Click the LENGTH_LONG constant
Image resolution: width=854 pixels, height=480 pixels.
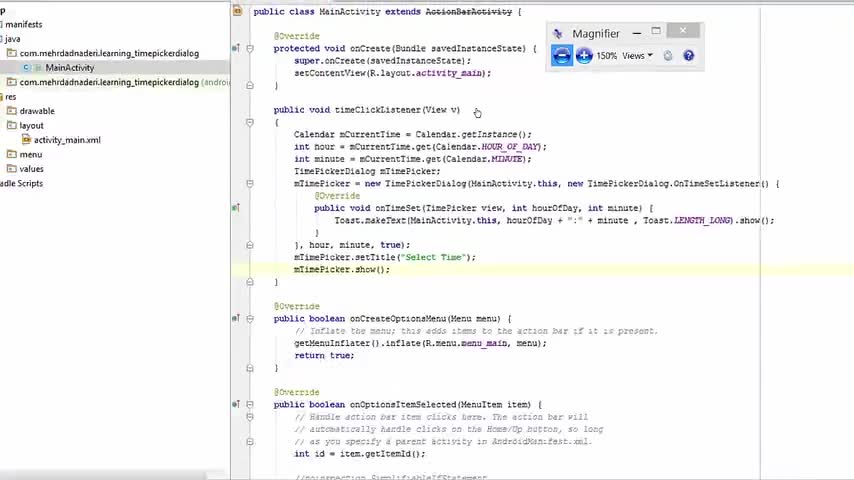pyautogui.click(x=703, y=221)
